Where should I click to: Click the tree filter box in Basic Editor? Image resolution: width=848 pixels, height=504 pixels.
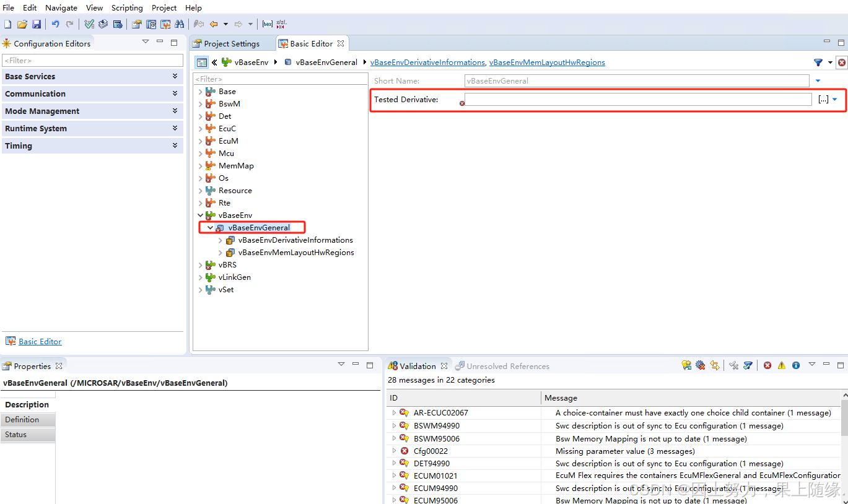coord(281,79)
